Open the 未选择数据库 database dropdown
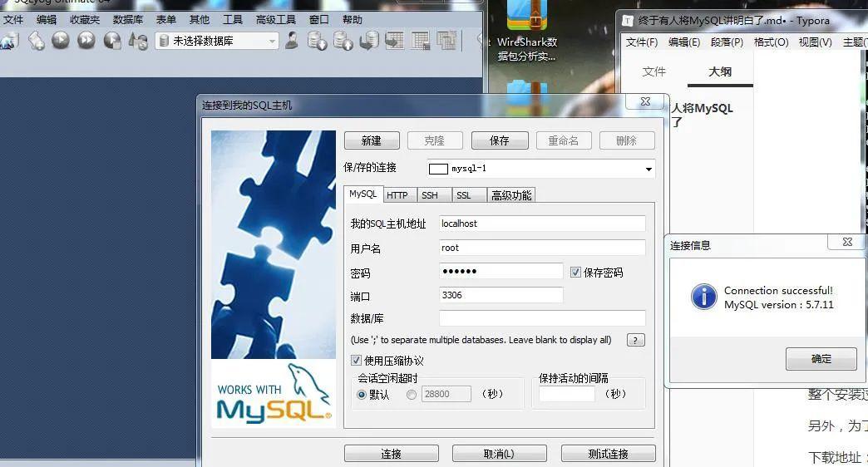 coord(217,41)
